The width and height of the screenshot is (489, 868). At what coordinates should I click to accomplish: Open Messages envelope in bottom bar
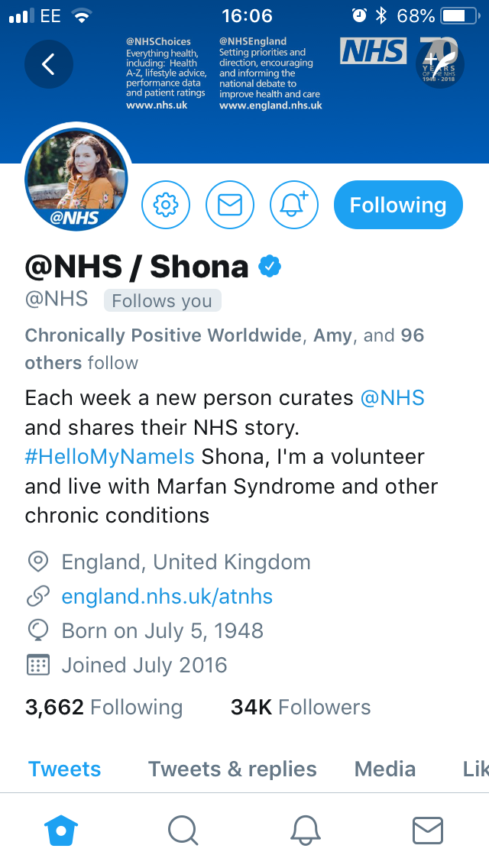428,830
